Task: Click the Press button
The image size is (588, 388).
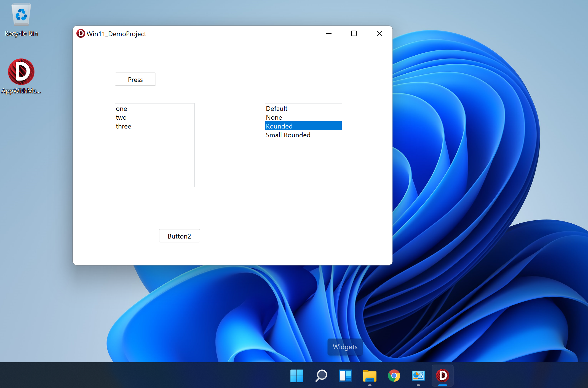Action: point(135,79)
